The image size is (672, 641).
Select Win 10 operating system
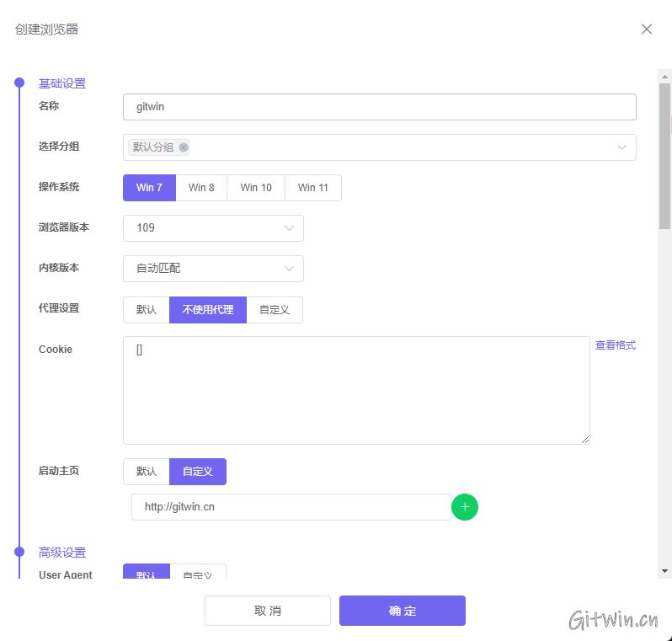point(256,188)
